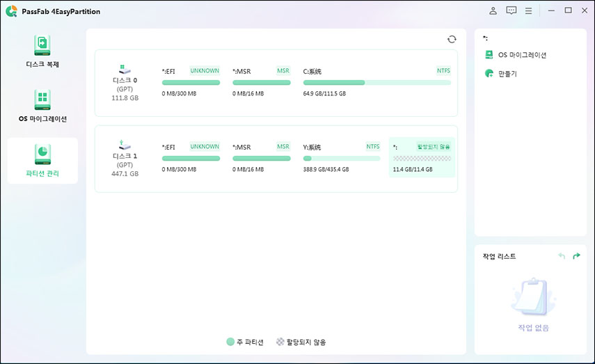Select the 11.4 GB unallocated partition
Image resolution: width=595 pixels, height=364 pixels.
[x=421, y=158]
